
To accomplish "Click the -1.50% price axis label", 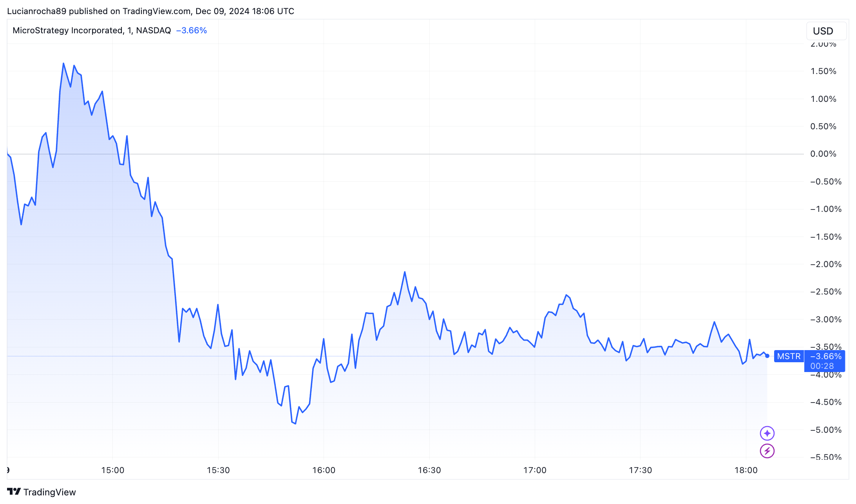I will [826, 237].
